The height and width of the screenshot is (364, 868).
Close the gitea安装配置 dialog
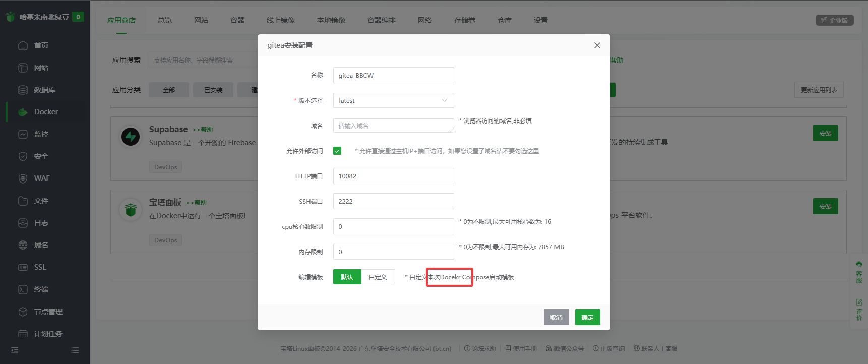point(597,45)
